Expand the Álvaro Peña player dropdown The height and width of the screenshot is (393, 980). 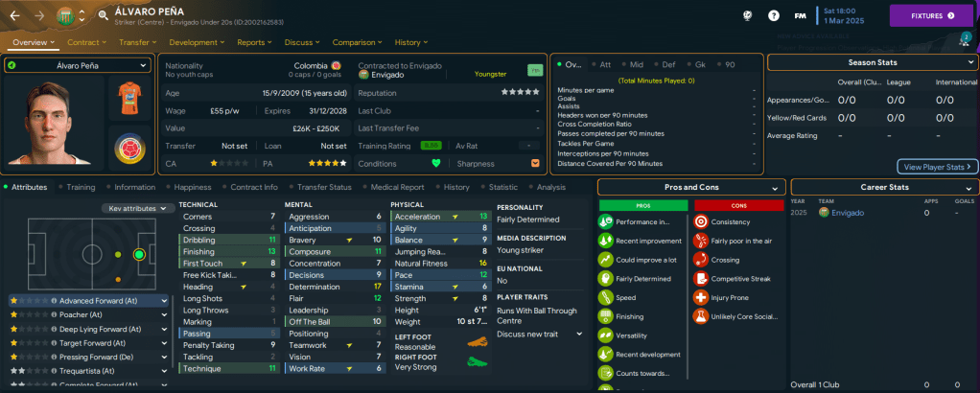(78, 65)
